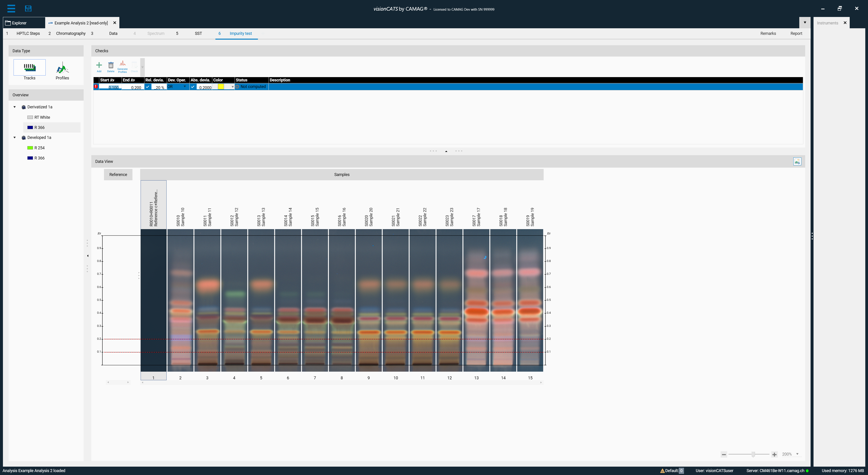
Task: Switch to the SST tab
Action: click(198, 33)
